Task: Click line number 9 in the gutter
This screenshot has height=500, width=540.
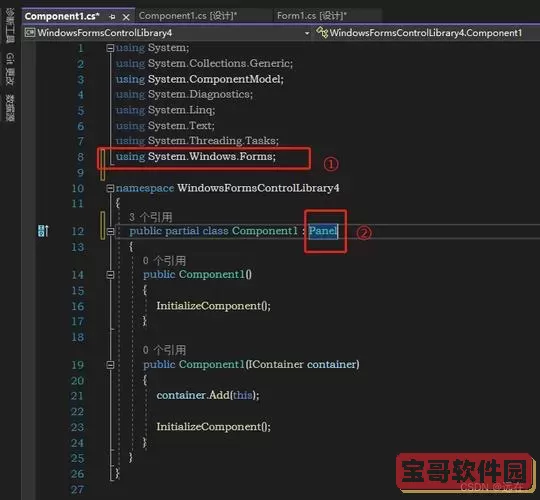Action: 80,173
